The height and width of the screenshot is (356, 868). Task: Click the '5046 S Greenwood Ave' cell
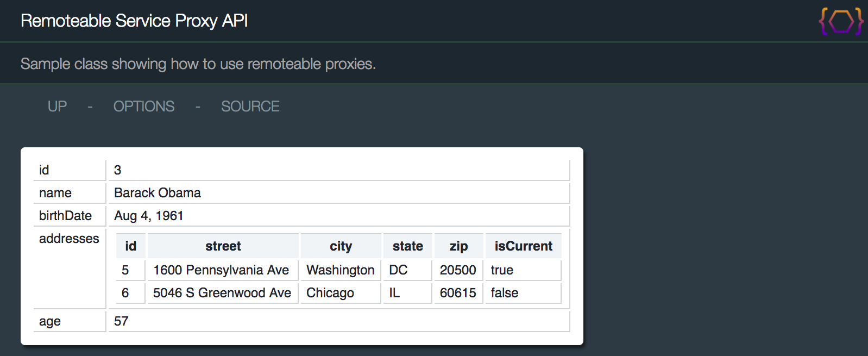(x=222, y=293)
